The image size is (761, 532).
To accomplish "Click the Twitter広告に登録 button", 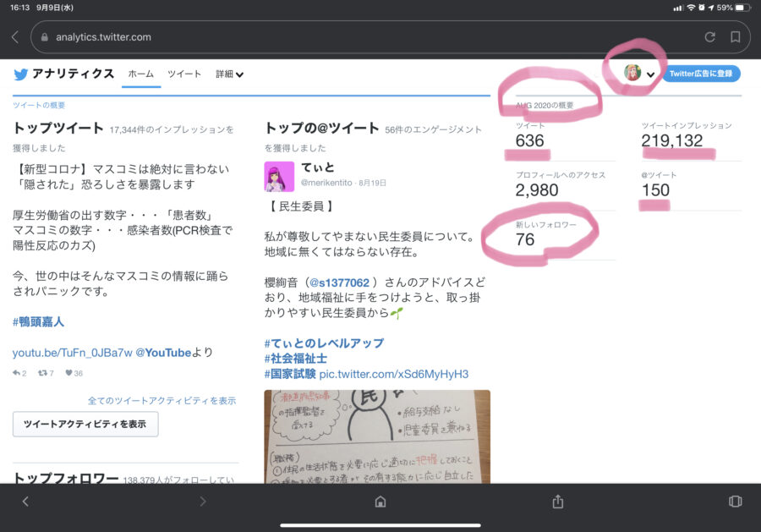I will [700, 74].
